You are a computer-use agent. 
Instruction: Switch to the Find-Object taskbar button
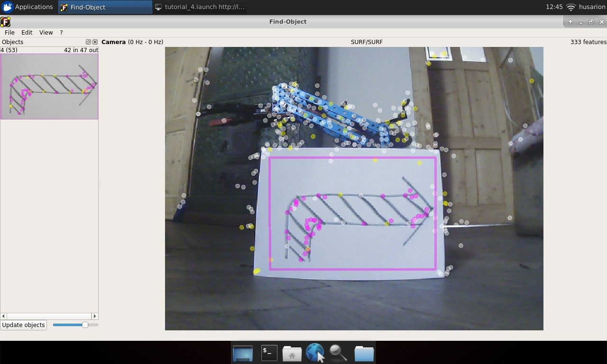coord(105,7)
